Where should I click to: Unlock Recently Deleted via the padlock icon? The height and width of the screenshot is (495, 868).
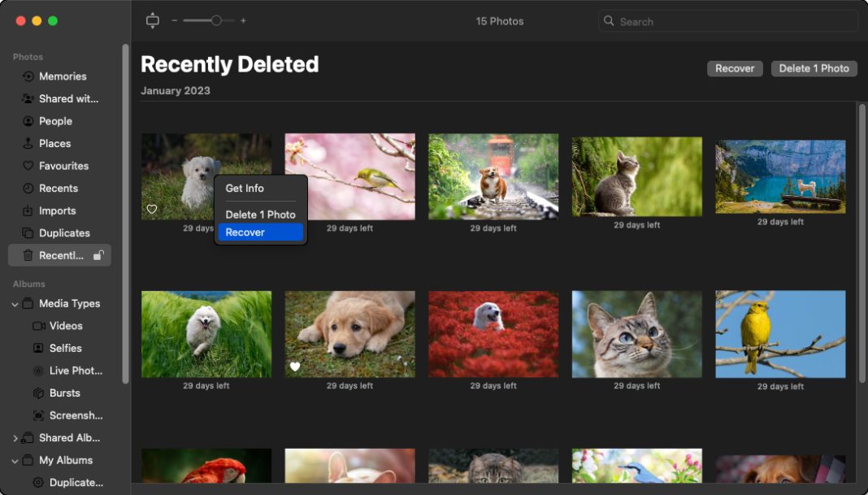(99, 254)
